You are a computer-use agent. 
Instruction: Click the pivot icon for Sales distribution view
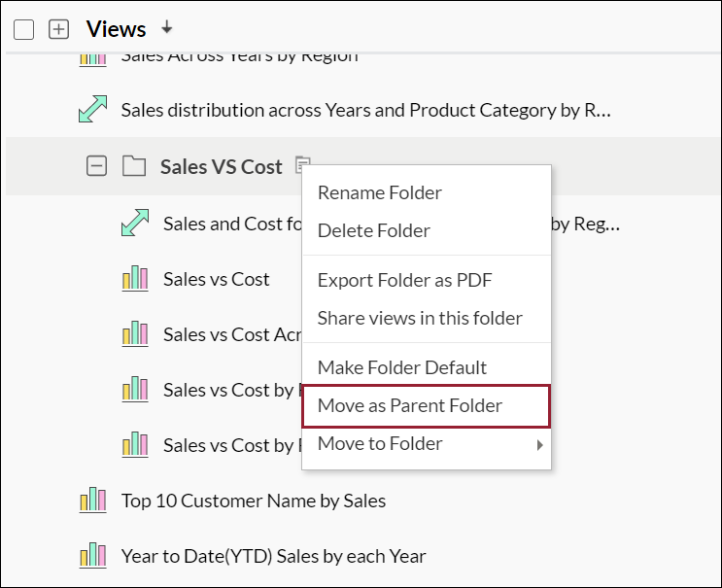[92, 109]
